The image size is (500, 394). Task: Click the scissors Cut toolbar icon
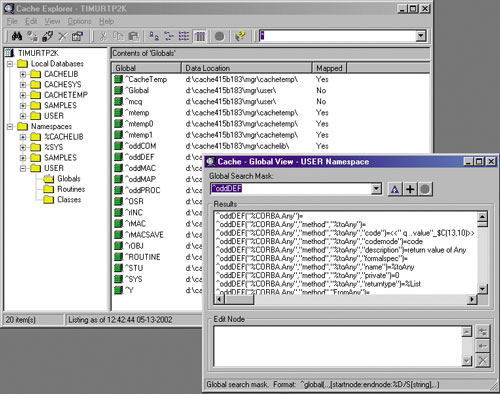point(103,36)
